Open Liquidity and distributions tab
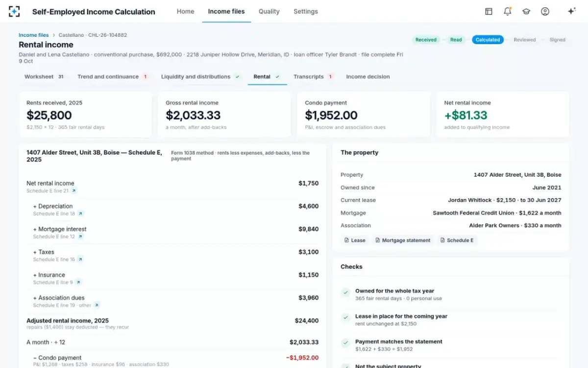 (x=201, y=77)
